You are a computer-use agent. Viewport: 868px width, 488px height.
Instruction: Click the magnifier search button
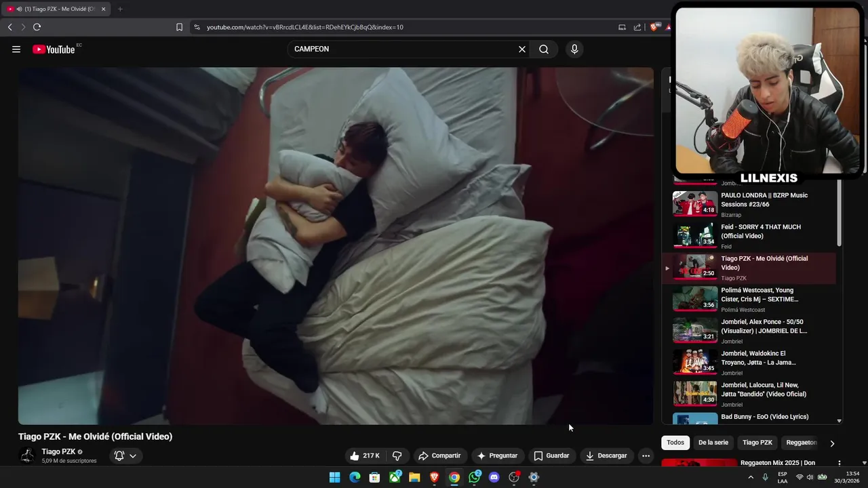[x=544, y=49]
